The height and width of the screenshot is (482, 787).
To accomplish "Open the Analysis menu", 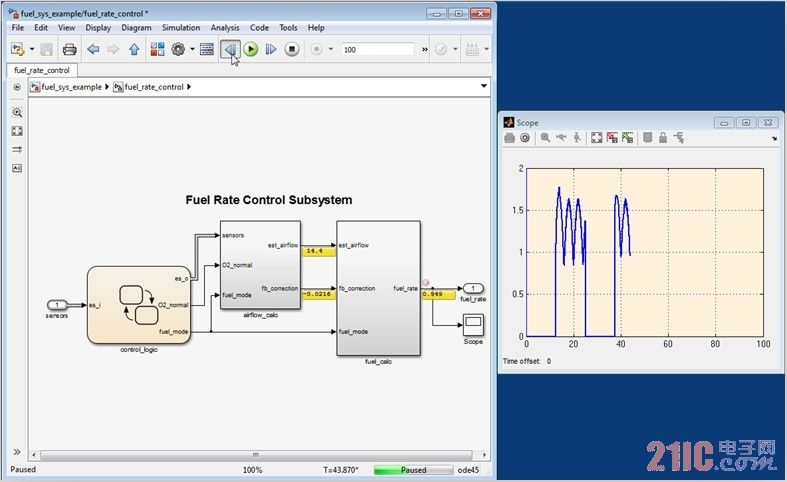I will point(225,28).
